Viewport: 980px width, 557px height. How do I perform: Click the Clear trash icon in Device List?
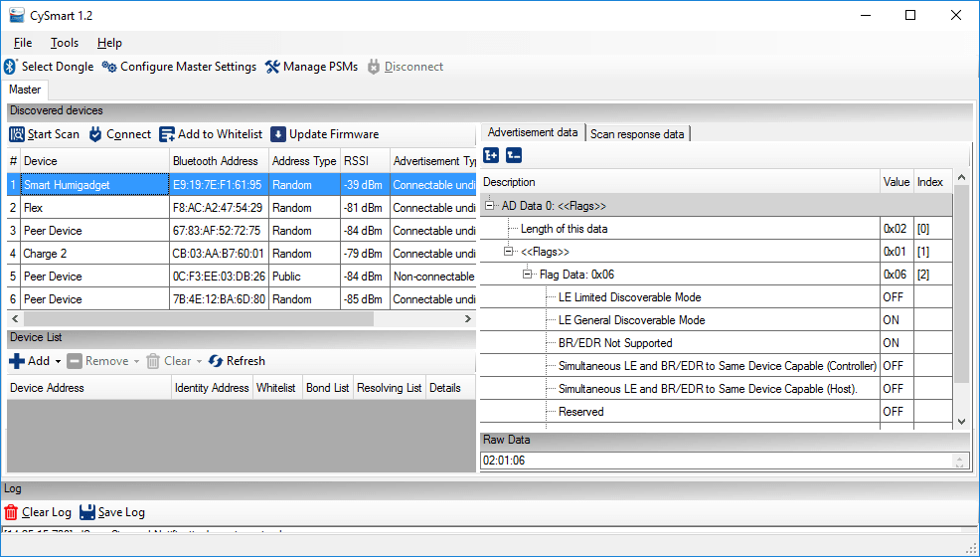[153, 361]
